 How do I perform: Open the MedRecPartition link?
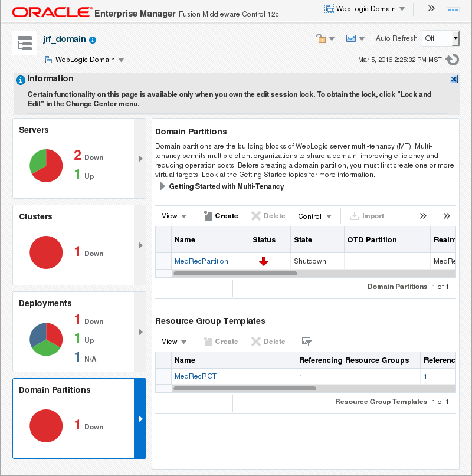click(202, 261)
